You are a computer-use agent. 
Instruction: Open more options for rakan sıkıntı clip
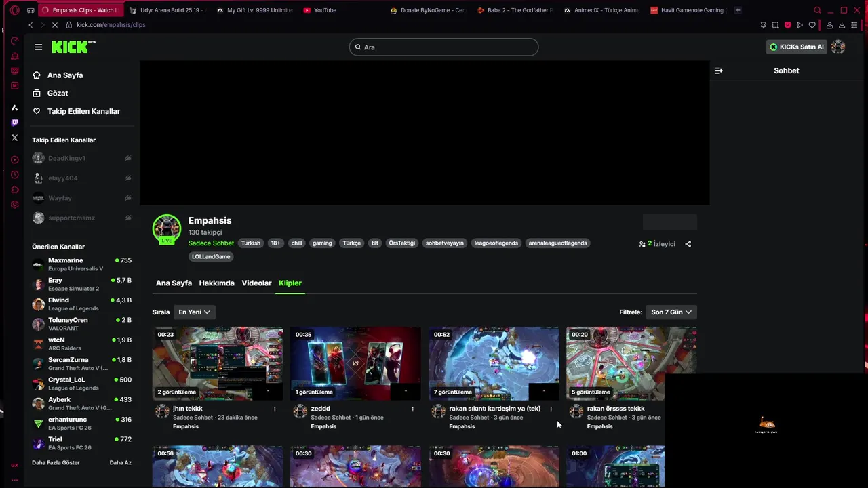tap(551, 409)
